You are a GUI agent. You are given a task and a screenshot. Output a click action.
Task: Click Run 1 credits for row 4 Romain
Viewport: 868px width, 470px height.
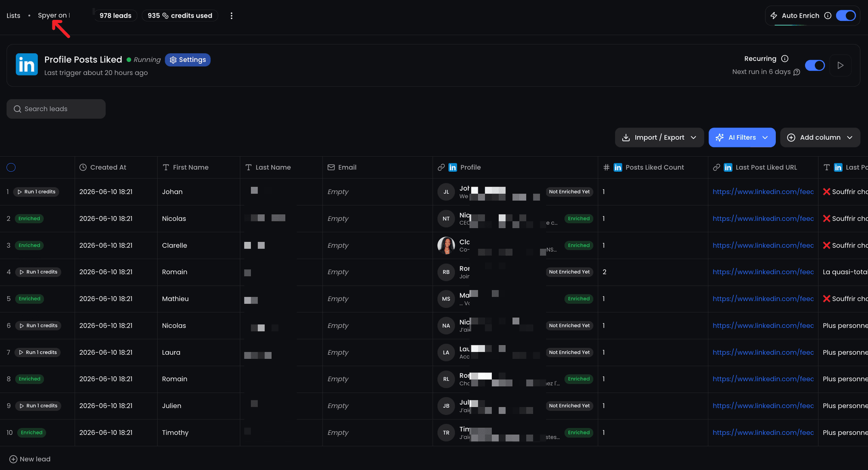[x=38, y=272]
